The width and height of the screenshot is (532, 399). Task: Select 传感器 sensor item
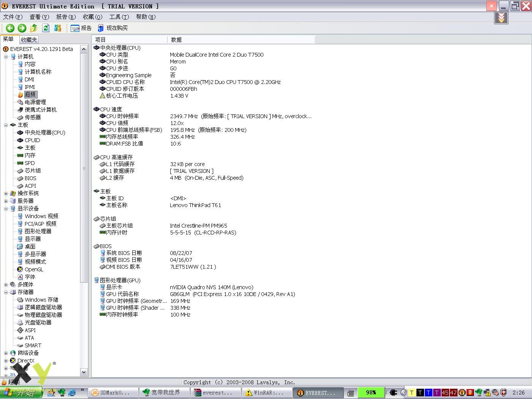pyautogui.click(x=33, y=117)
